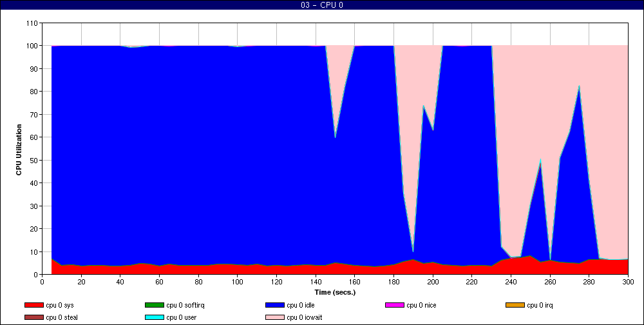Click the 'Time (secs.)' x-axis title
The image size is (644, 325).
pyautogui.click(x=335, y=293)
